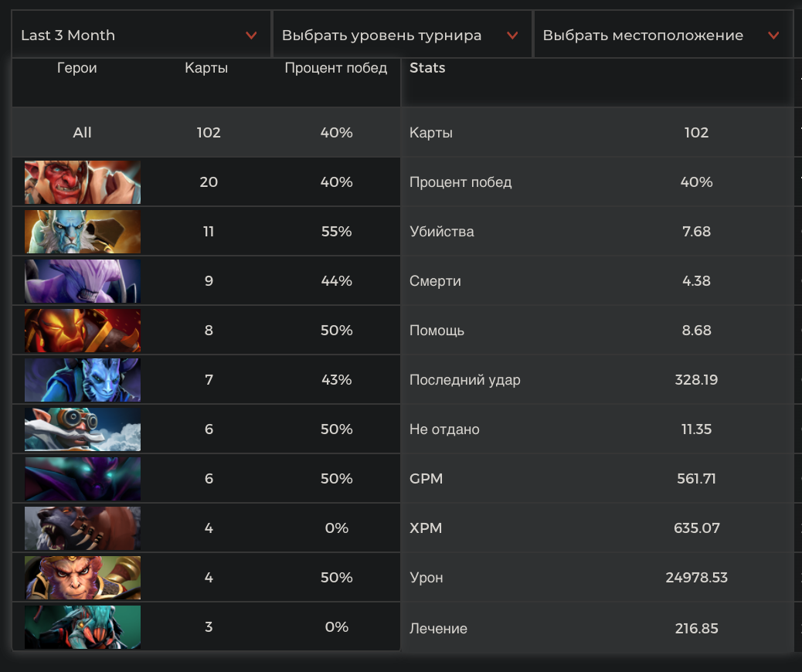
Task: Open the Gyrocopter hero portrait
Action: (82, 429)
